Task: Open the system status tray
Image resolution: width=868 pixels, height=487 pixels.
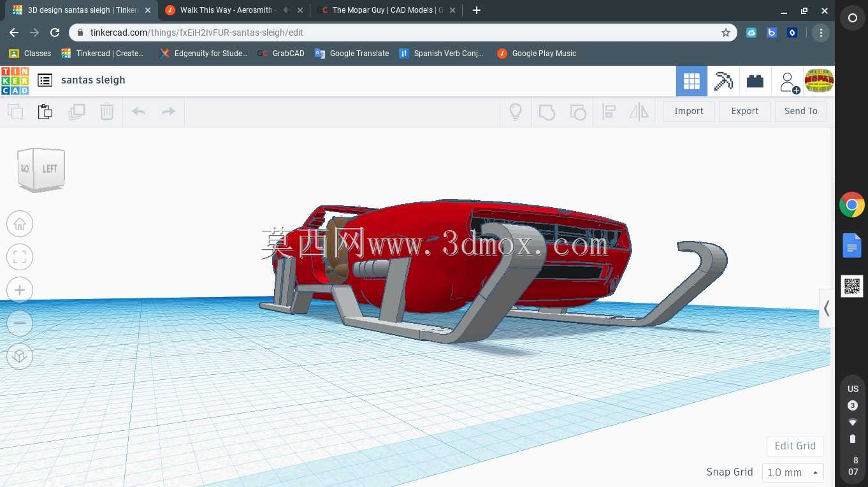Action: 853,430
